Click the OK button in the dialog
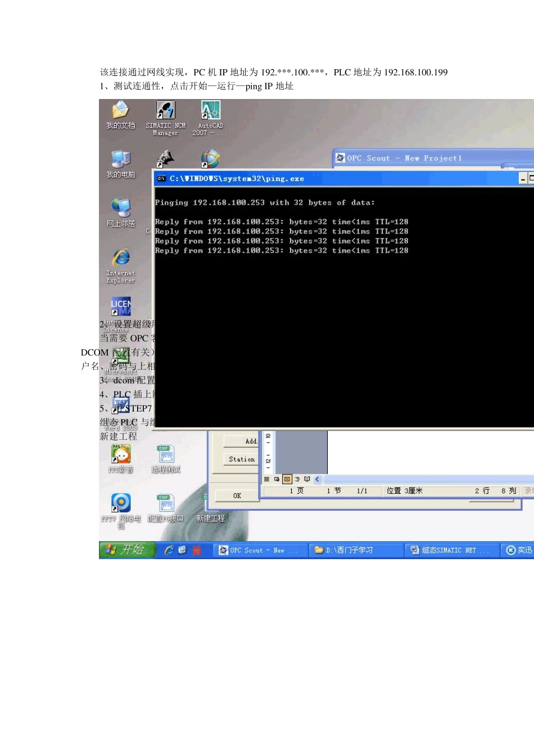 (237, 496)
